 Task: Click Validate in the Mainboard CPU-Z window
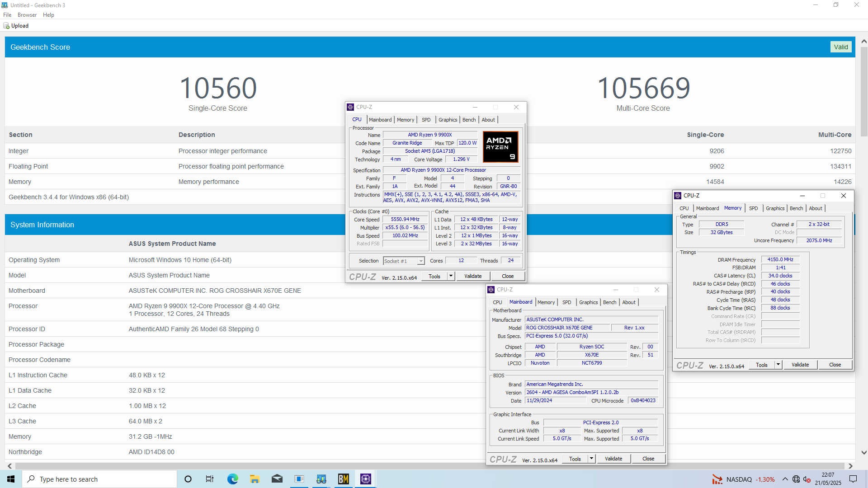(x=613, y=459)
